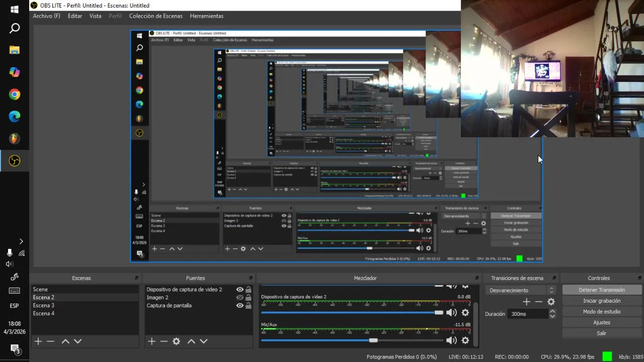The width and height of the screenshot is (644, 362).
Task: Open the Desvanecimiento transition dropdown
Action: point(521,290)
